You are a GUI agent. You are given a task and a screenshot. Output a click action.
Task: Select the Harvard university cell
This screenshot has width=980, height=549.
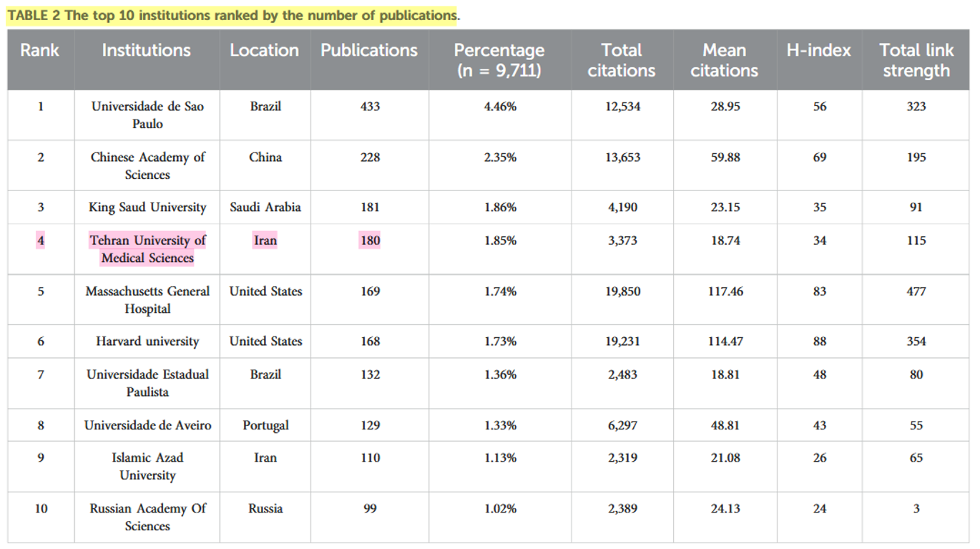147,341
